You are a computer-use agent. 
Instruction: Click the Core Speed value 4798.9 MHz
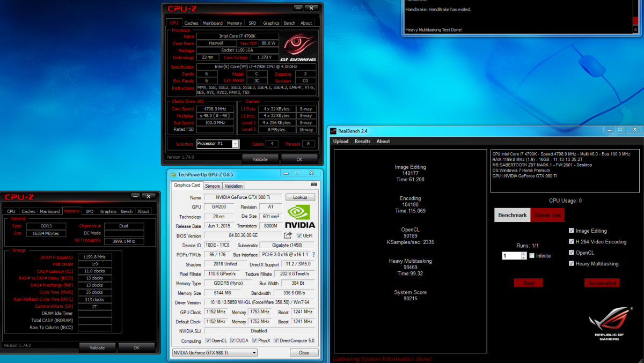click(215, 109)
